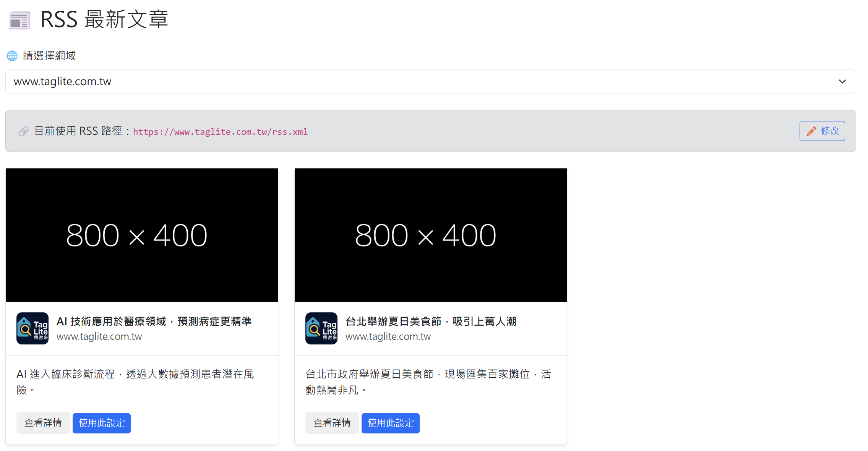Click the chain link icon before RSS path

pyautogui.click(x=24, y=131)
